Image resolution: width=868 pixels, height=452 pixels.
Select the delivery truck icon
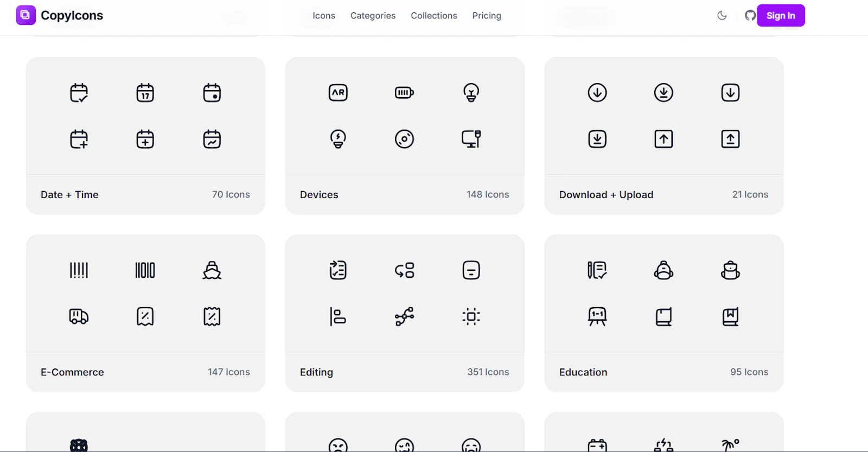click(79, 316)
